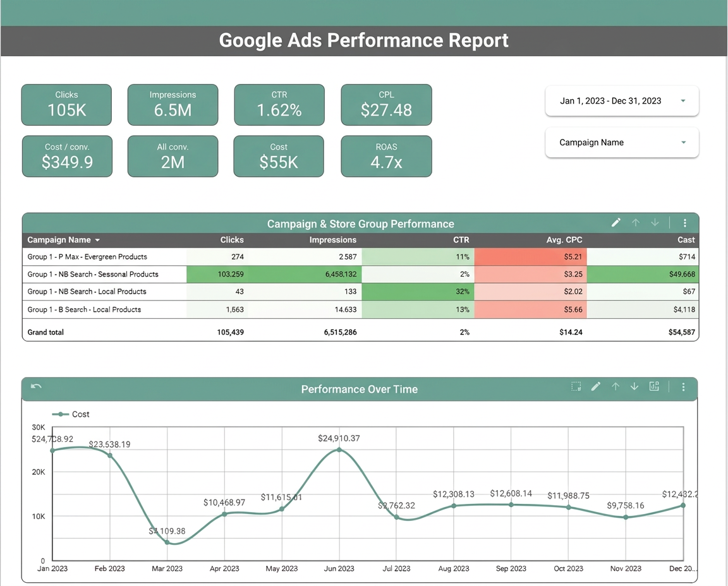728x586 pixels.
Task: Click the Grand total 105,439 clicks value
Action: coord(230,332)
